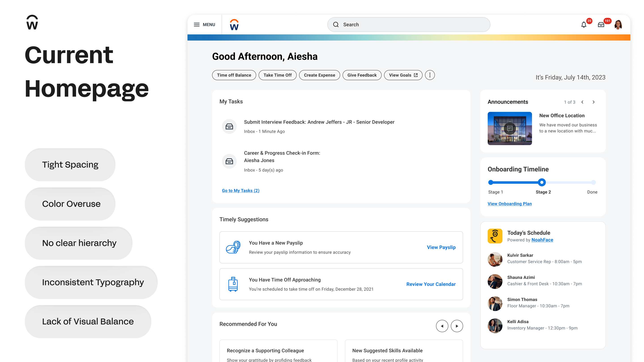The image size is (644, 362).
Task: Select the Time off Balance chip
Action: point(234,75)
